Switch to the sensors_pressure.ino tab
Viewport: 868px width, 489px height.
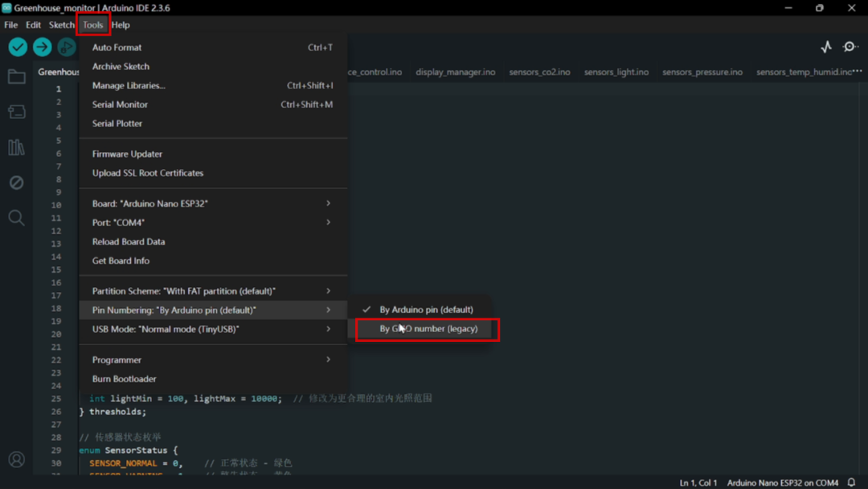702,72
